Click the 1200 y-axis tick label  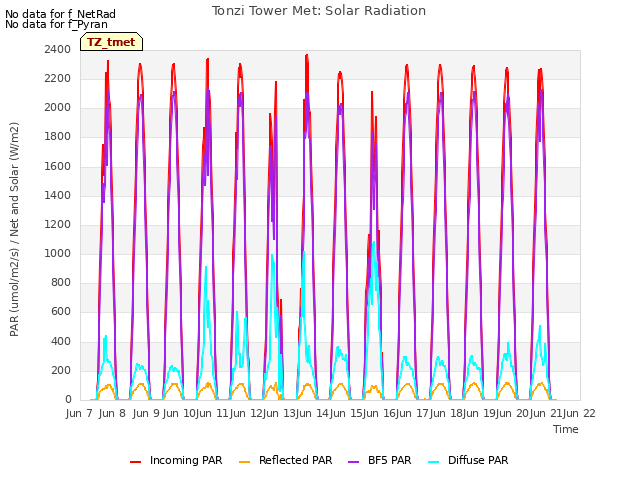(58, 224)
